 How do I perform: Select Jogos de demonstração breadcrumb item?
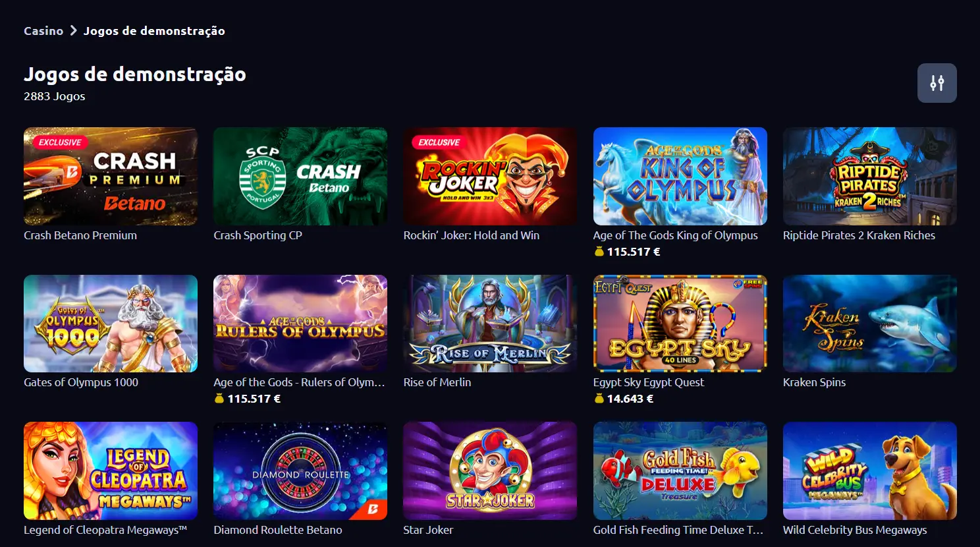[154, 31]
